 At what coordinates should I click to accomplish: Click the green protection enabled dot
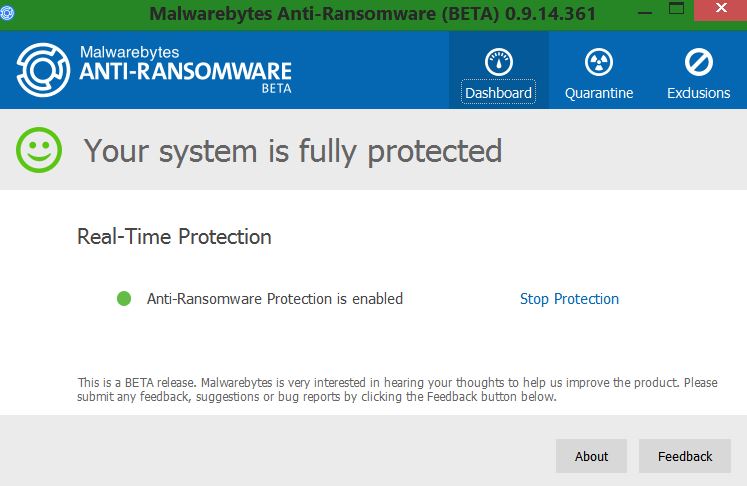tap(124, 299)
